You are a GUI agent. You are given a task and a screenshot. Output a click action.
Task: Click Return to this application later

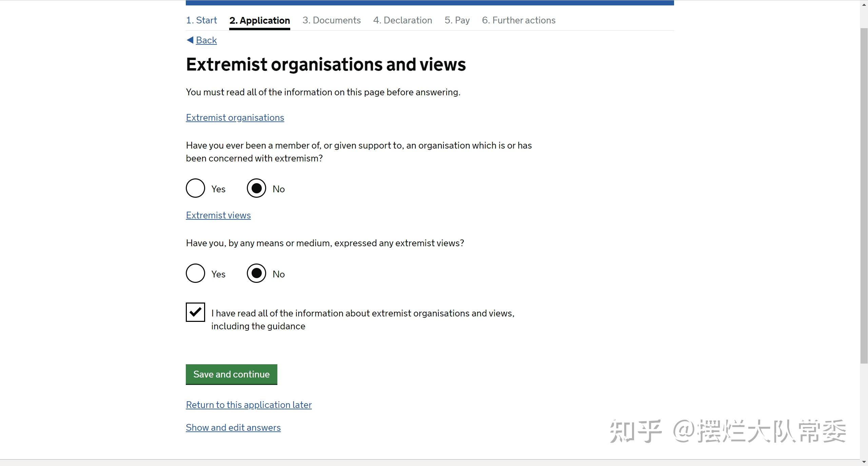[x=249, y=405]
